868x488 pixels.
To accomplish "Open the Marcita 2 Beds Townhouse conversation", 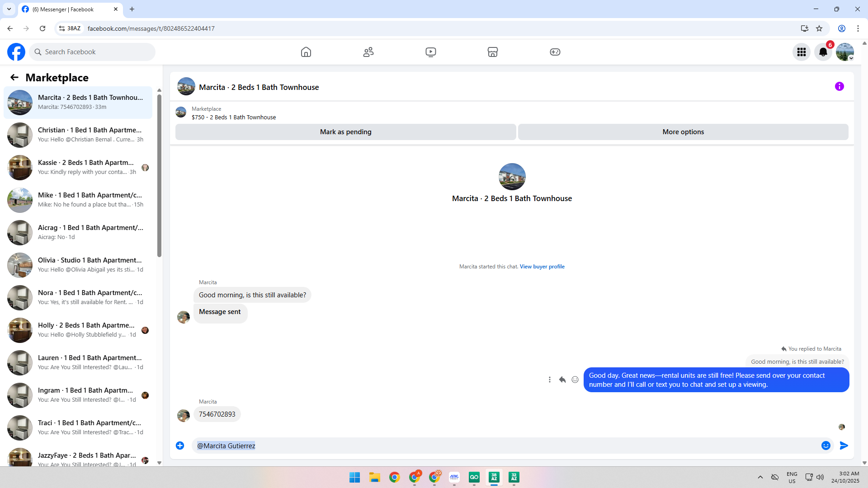I will click(x=78, y=103).
